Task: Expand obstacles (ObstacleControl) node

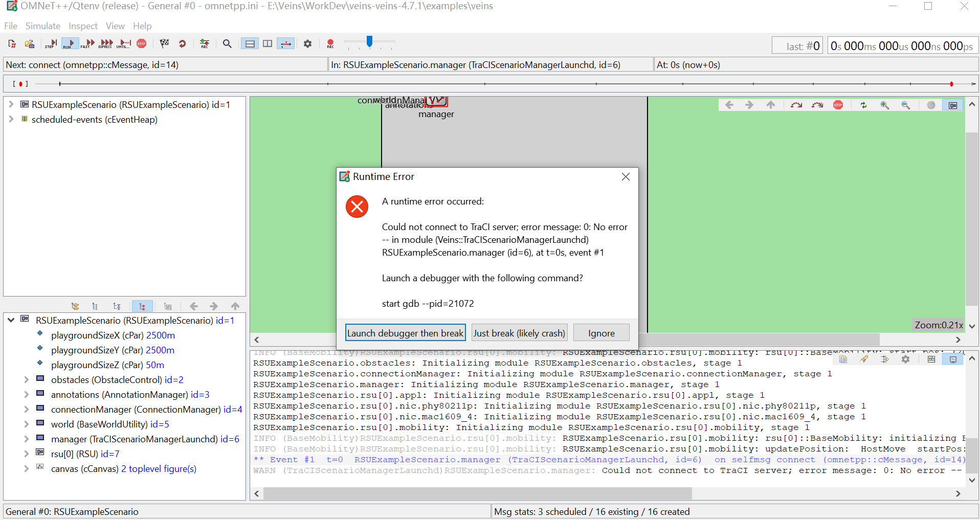Action: pos(26,379)
